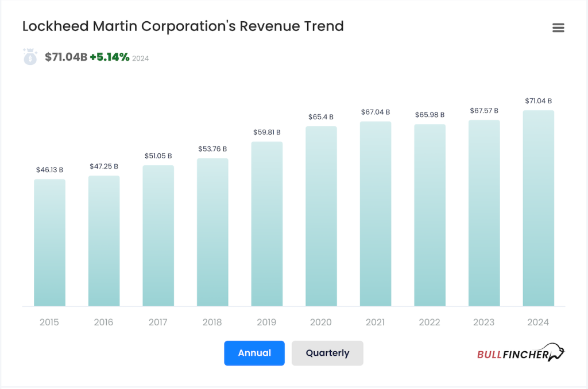Viewport: 588px width, 389px height.
Task: Select the 2024 revenue bar
Action: [539, 208]
